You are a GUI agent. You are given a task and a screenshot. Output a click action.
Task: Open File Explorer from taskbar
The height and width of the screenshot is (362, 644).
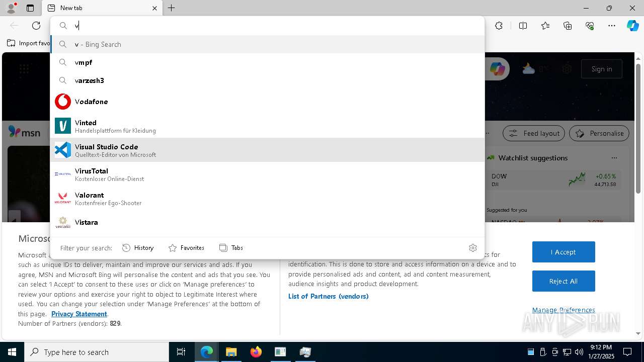click(231, 352)
